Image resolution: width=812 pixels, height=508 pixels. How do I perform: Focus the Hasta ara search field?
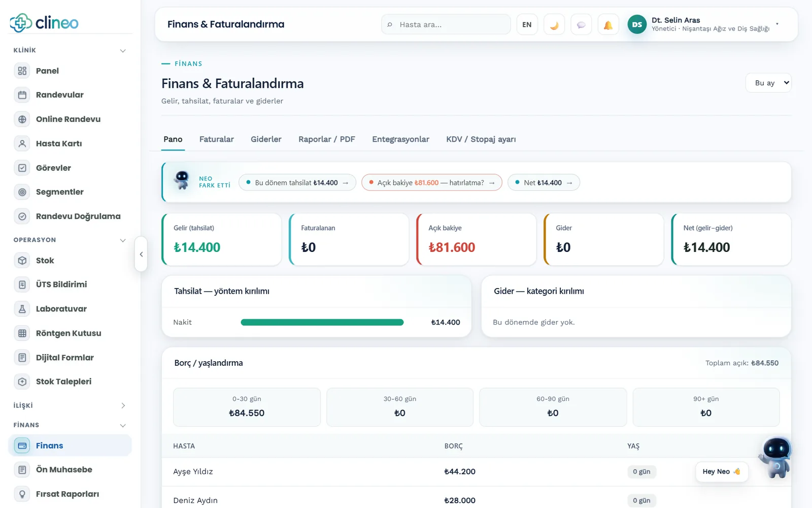click(446, 24)
